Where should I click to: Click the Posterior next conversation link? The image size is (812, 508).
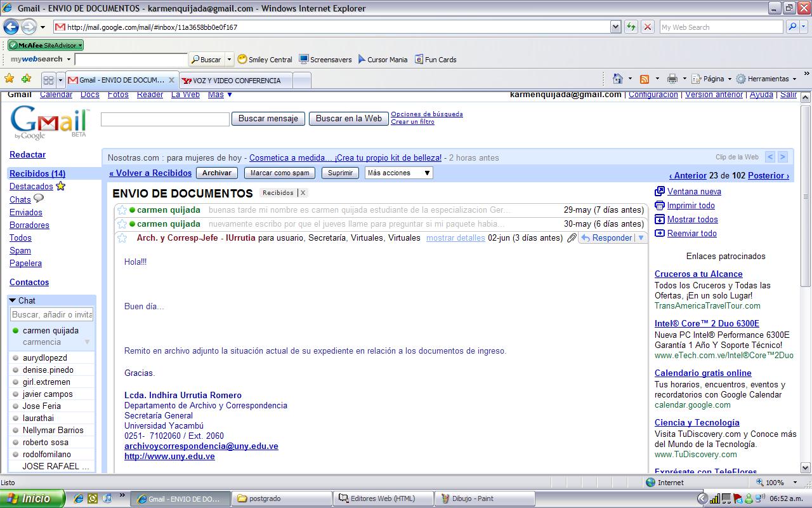point(768,175)
